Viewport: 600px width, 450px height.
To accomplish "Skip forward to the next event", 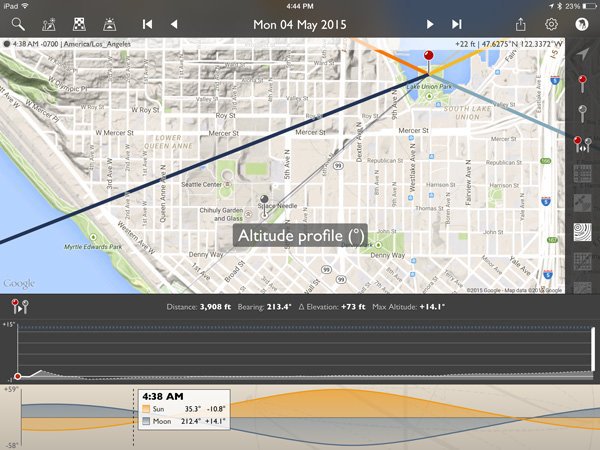I will click(457, 23).
